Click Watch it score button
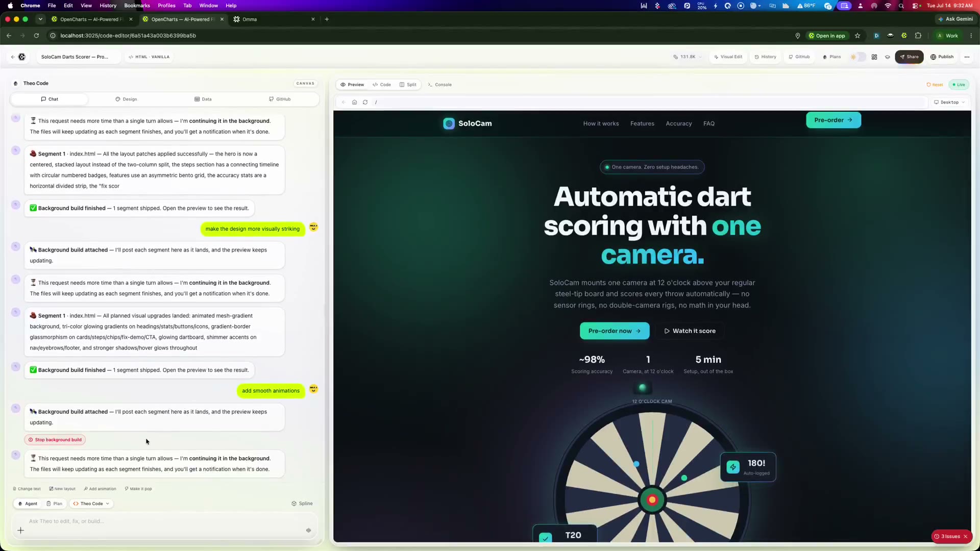The width and height of the screenshot is (980, 551). [690, 331]
